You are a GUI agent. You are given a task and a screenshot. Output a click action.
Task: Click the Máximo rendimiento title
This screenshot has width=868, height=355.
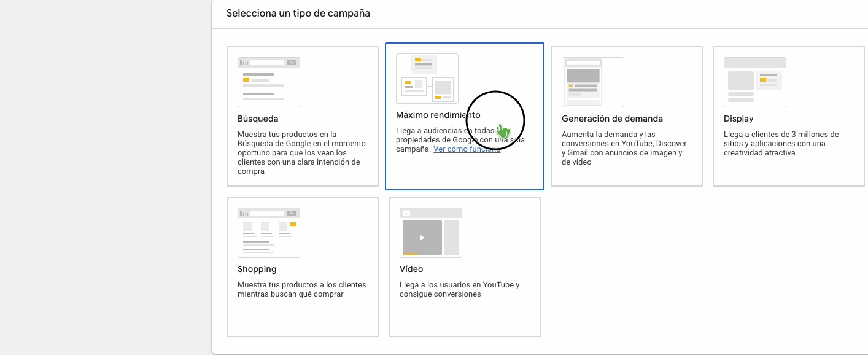438,115
